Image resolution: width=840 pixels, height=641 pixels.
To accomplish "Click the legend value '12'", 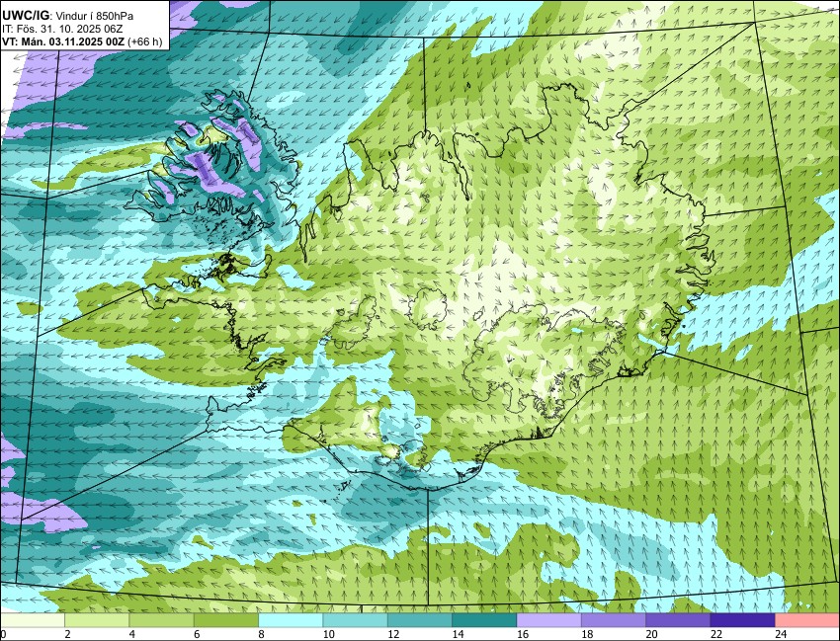I will point(393,634).
